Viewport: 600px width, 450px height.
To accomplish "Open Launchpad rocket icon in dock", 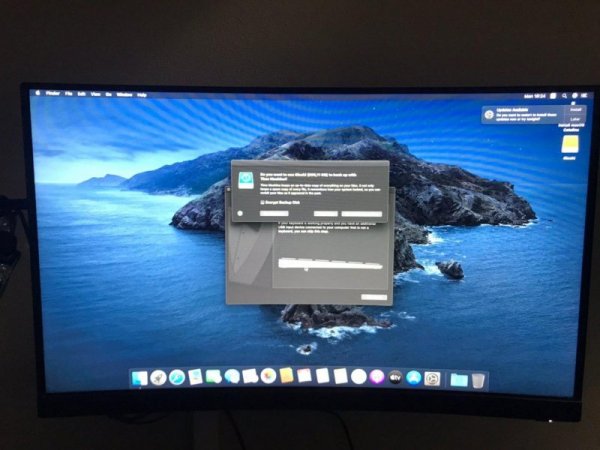I will [158, 378].
